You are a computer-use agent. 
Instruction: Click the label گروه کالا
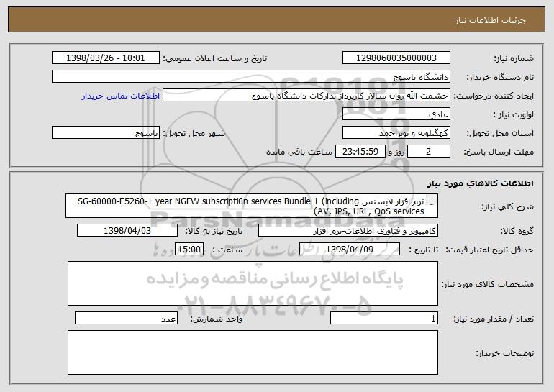pyautogui.click(x=517, y=231)
